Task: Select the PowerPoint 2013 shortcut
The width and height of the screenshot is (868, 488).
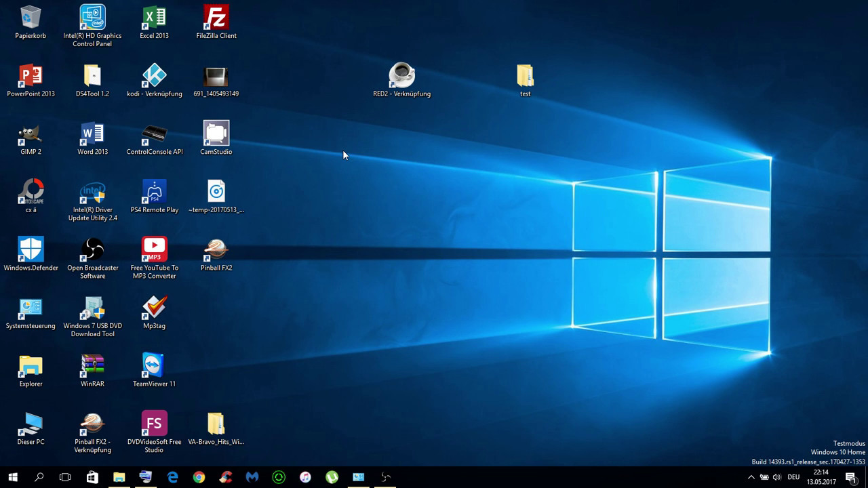Action: [31, 75]
